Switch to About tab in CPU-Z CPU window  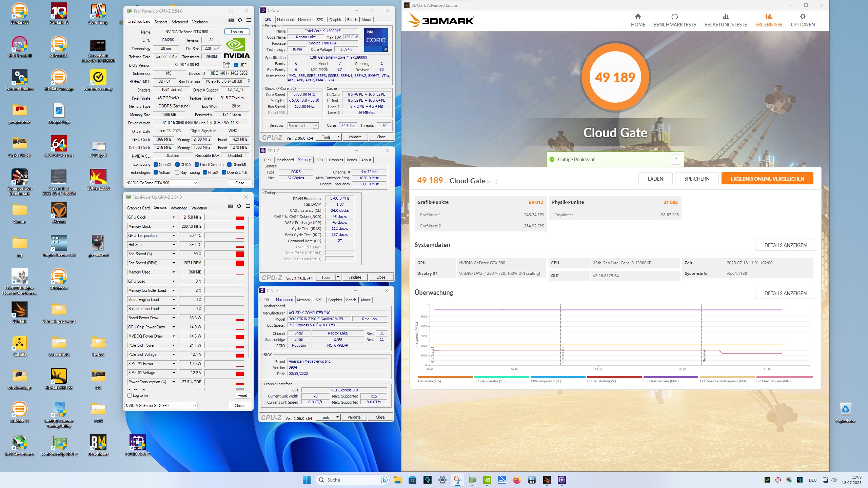(366, 20)
